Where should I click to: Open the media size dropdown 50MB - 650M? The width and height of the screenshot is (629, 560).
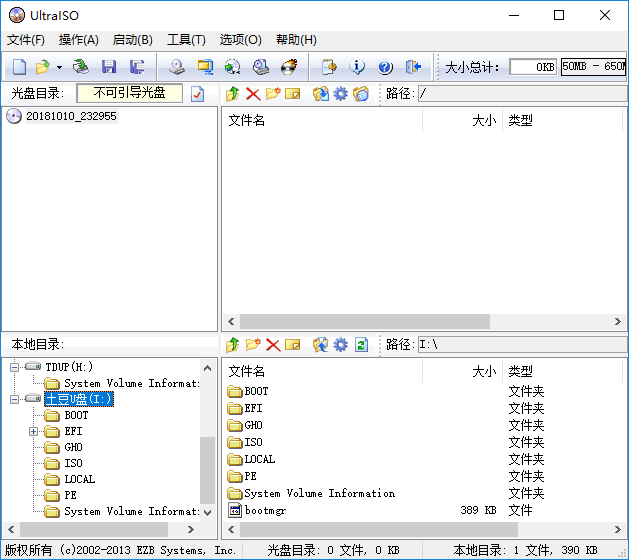tap(594, 67)
